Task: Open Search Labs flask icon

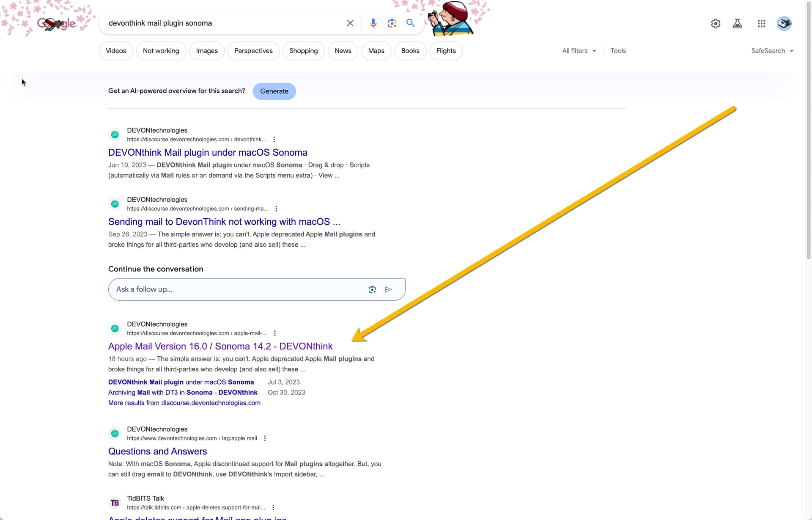Action: (737, 24)
